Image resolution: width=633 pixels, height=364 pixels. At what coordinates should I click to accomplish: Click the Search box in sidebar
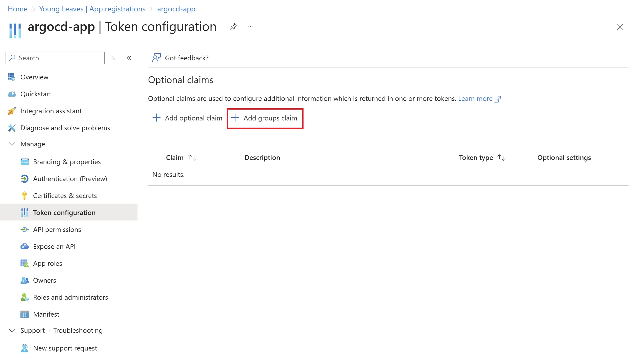click(55, 58)
